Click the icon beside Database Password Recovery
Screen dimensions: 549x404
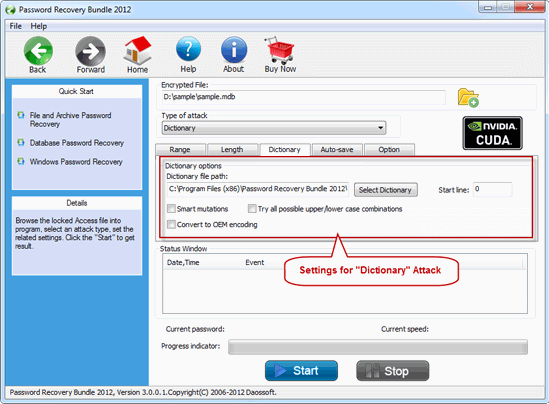click(x=21, y=142)
